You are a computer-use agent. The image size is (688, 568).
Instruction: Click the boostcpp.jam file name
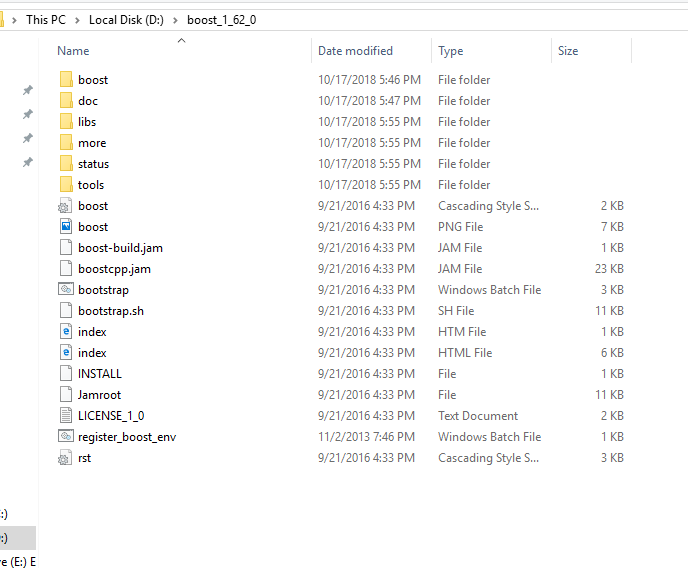[x=114, y=269]
